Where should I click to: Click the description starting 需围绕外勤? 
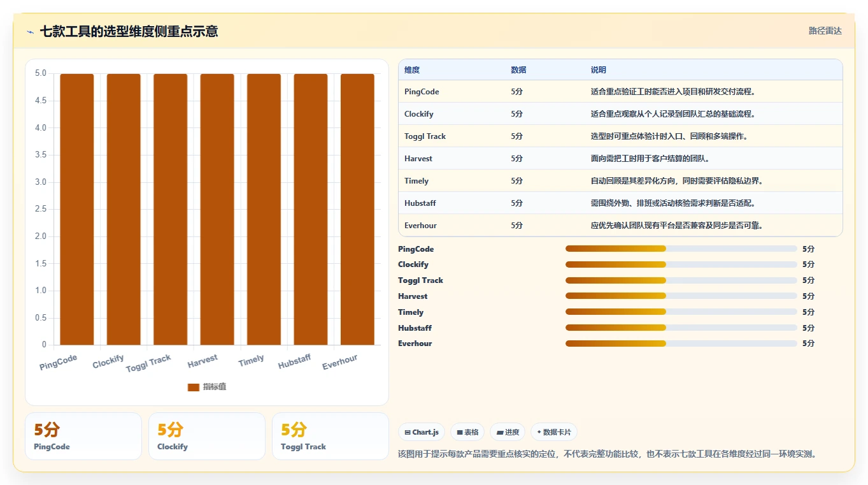point(673,203)
